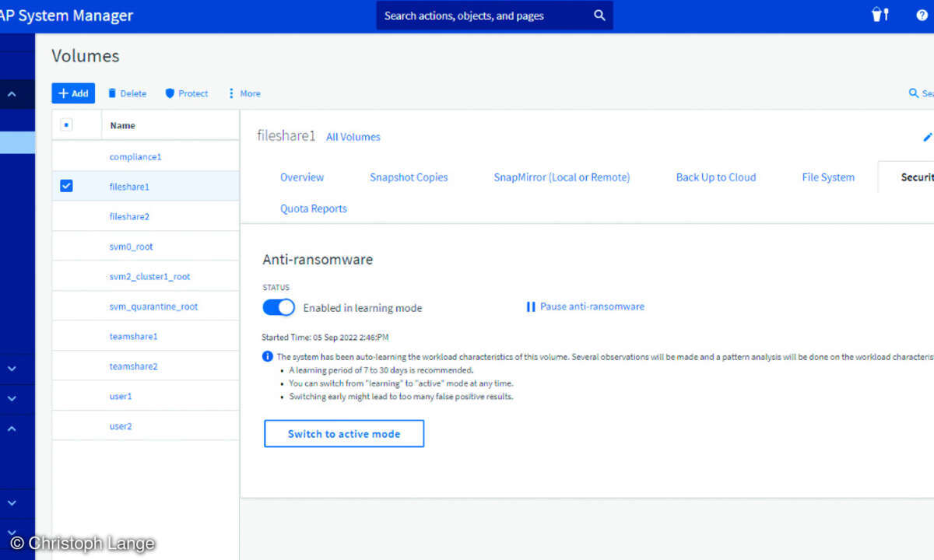Click the info icon next to learning message
The image size is (934, 560).
point(268,356)
